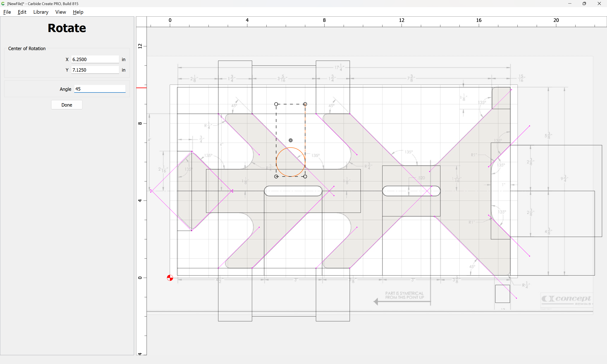Click the Rotate panel heading
This screenshot has width=607, height=364.
(x=67, y=28)
